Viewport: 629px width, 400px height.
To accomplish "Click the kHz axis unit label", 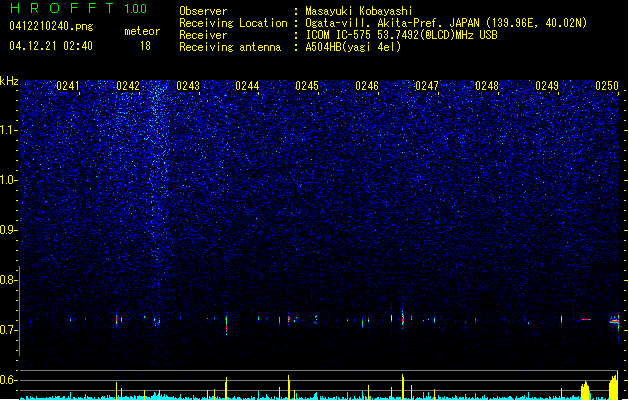I will tap(9, 81).
